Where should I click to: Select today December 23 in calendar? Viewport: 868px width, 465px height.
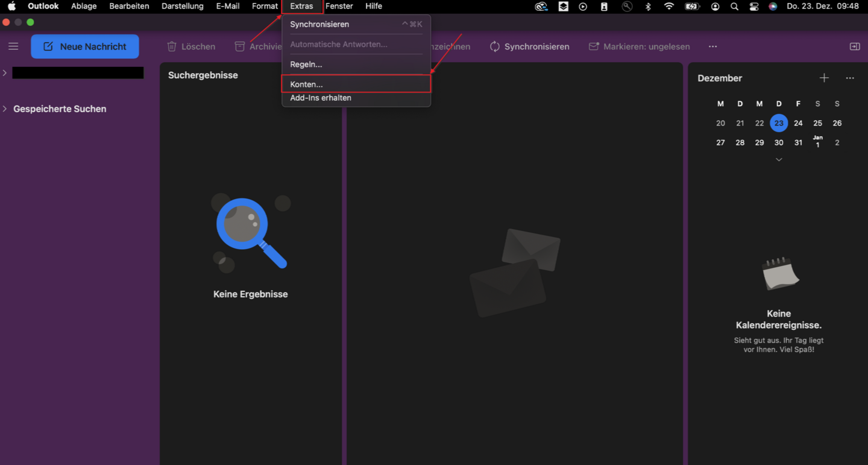(x=779, y=123)
